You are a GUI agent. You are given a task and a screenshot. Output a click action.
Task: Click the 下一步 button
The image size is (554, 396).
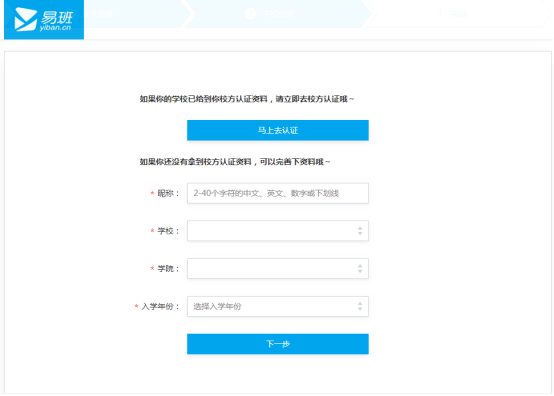click(x=278, y=344)
